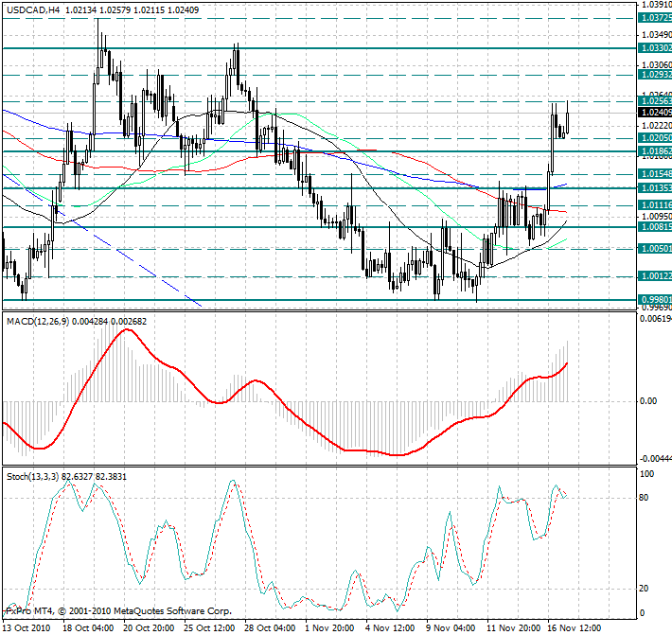Click the 1.02050 price level label

[655, 138]
